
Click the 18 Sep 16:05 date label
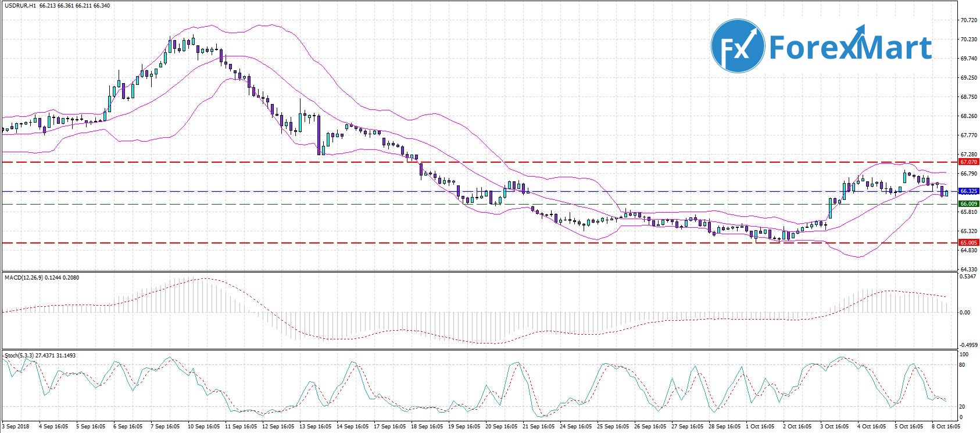(427, 427)
